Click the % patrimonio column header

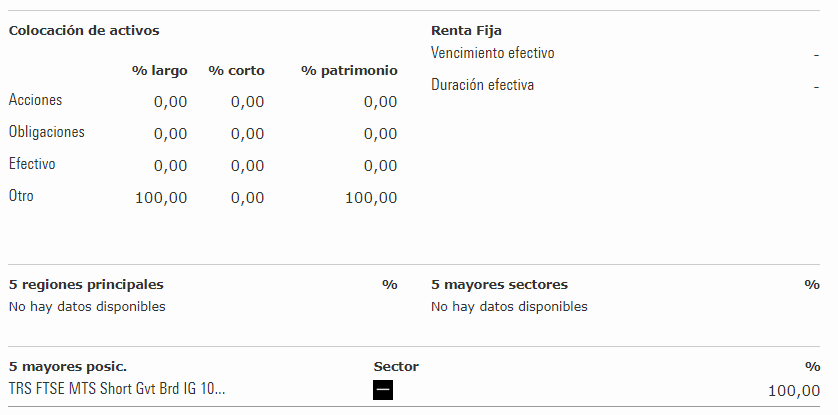[349, 71]
